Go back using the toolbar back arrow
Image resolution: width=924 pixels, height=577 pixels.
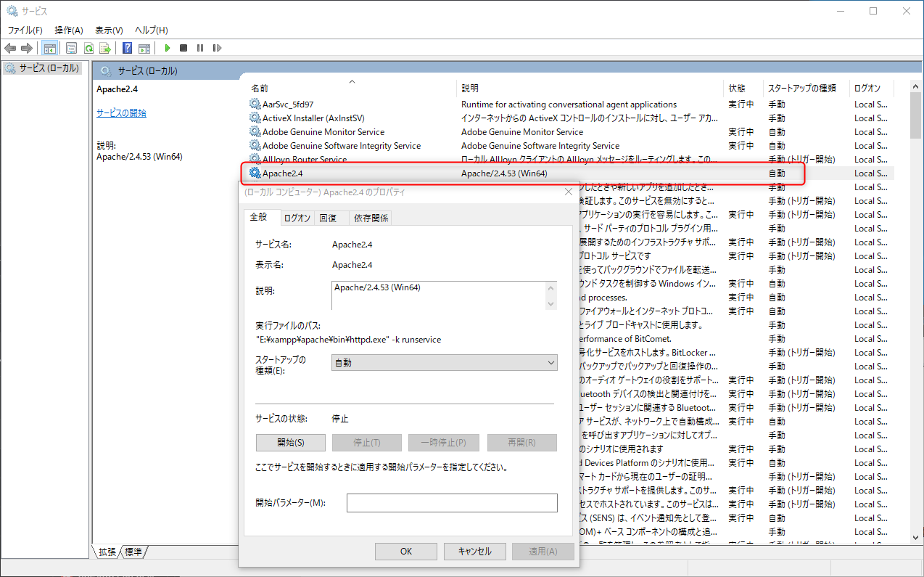[x=10, y=48]
